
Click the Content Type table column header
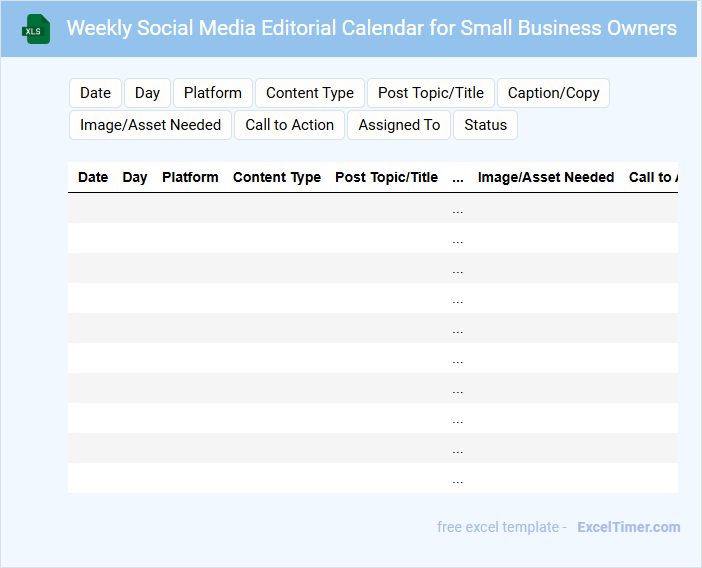(277, 177)
